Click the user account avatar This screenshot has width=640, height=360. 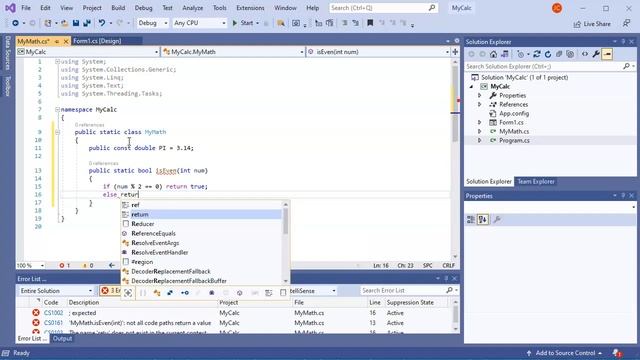point(557,8)
